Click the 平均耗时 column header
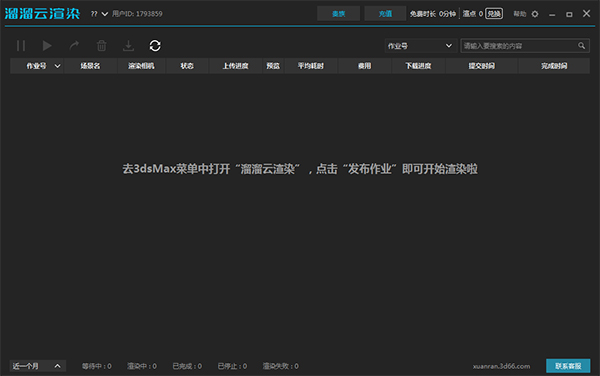 pos(311,66)
